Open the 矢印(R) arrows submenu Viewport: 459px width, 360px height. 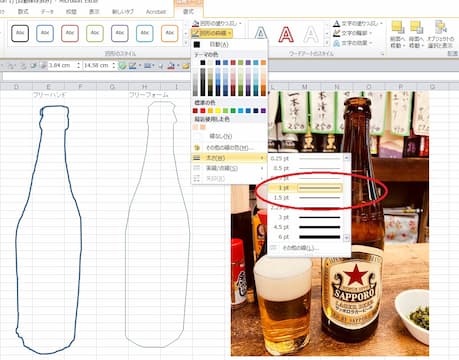tap(229, 179)
